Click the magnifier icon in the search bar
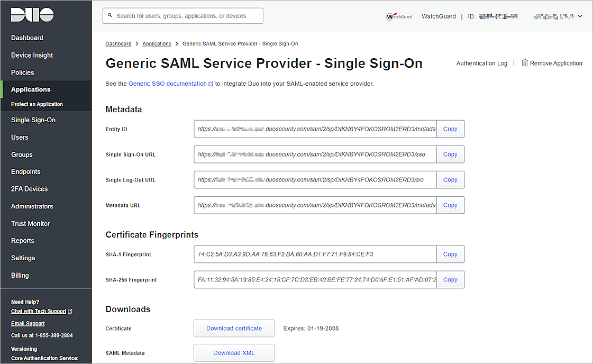593x364 pixels. [x=110, y=15]
